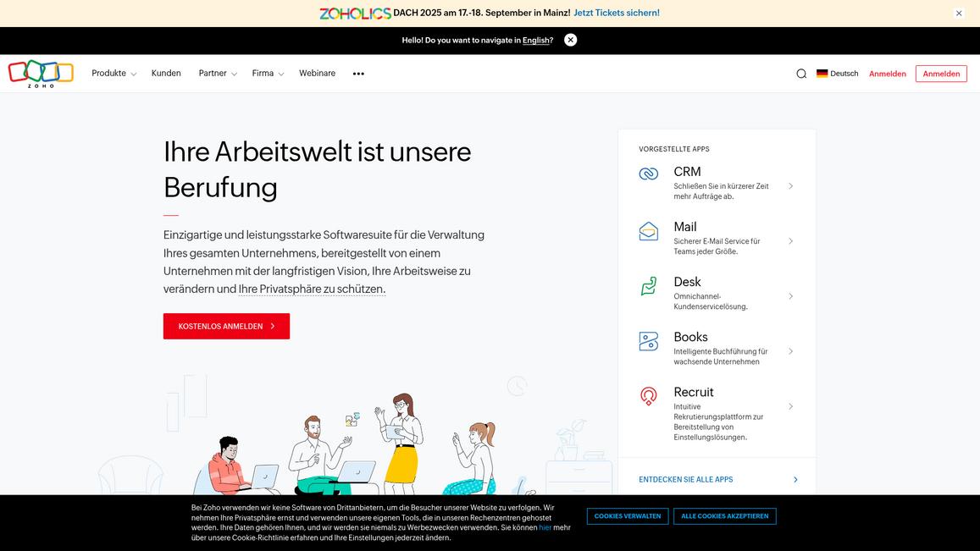This screenshot has height=551, width=980.
Task: Click the Books app icon
Action: (648, 341)
